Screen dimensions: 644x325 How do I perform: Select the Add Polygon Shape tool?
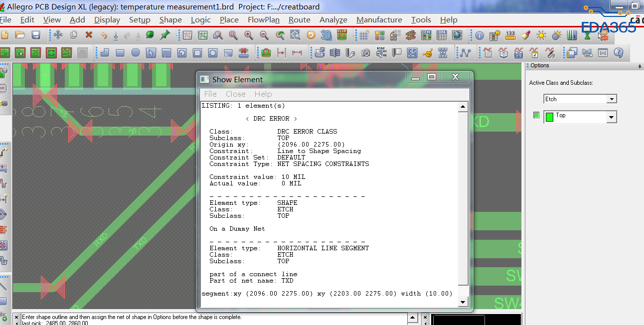tap(105, 52)
